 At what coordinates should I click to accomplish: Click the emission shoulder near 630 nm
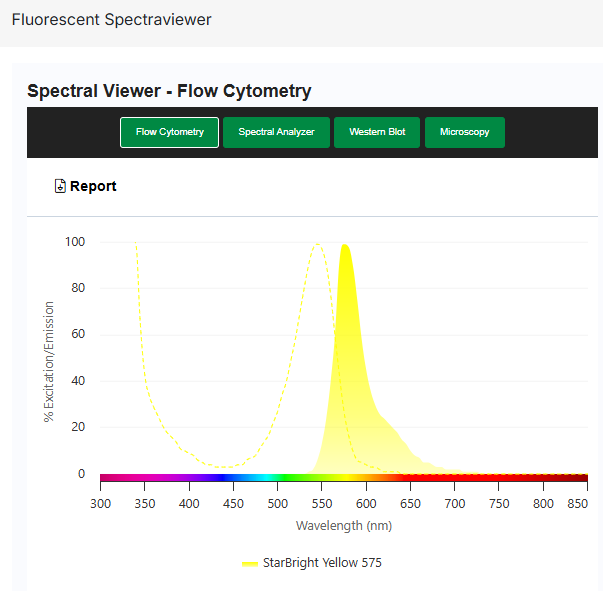(x=396, y=433)
